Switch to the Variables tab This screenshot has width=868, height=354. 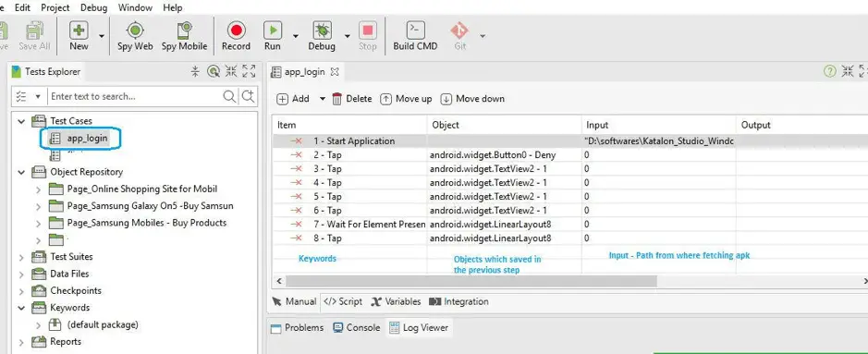pos(396,302)
